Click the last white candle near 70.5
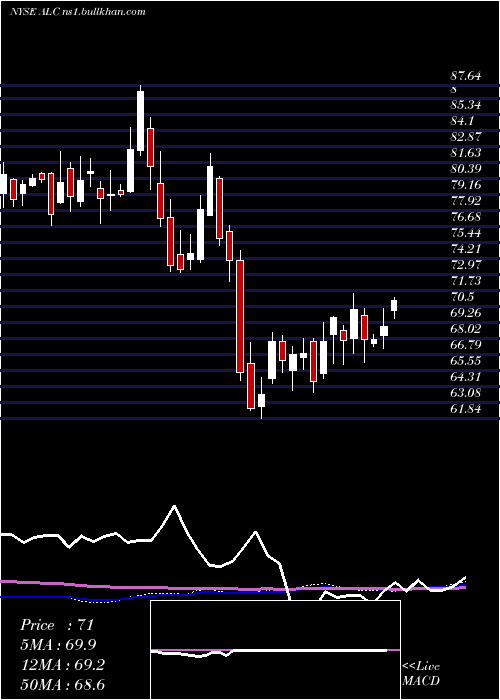 tap(394, 305)
